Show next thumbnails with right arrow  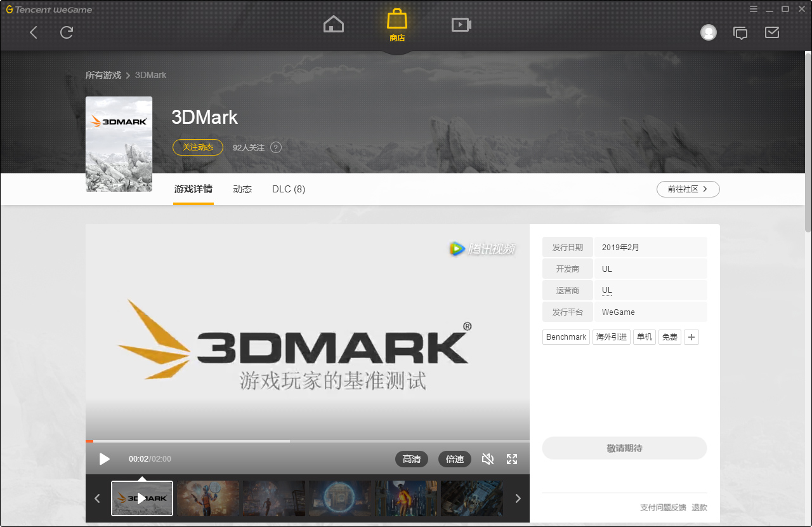click(x=518, y=498)
